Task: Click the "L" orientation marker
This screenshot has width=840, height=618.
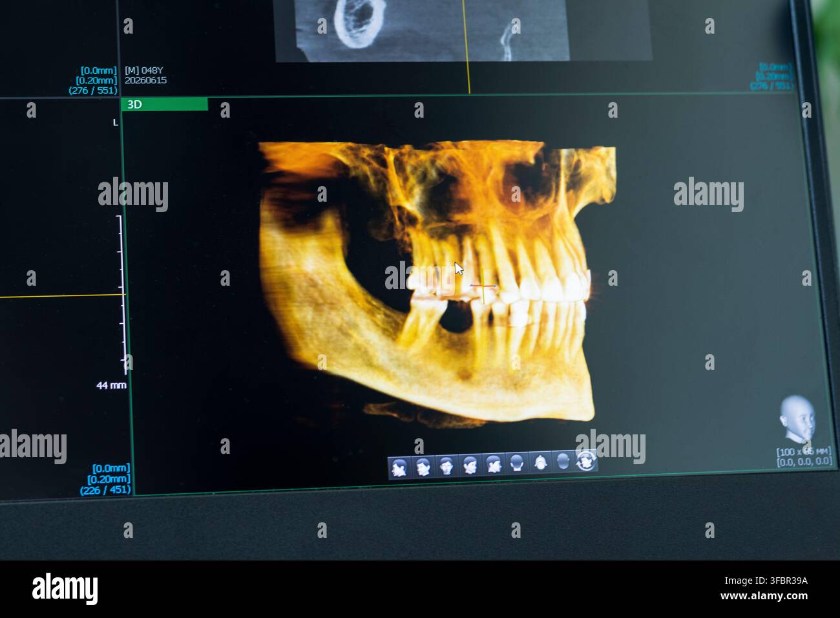Action: coord(116,122)
